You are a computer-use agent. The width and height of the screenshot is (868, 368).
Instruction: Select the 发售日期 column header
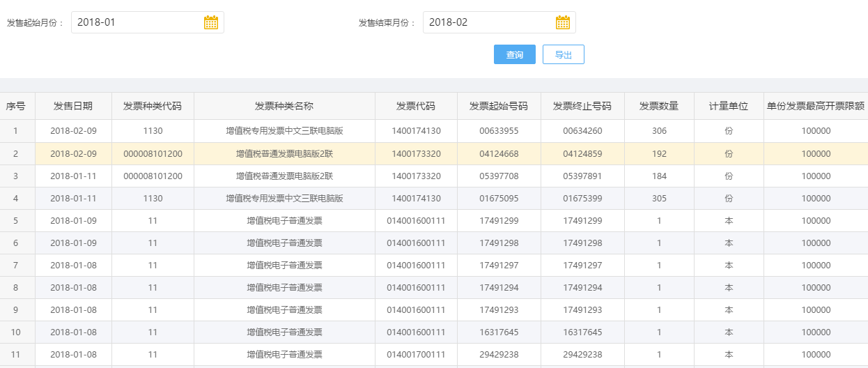coord(73,106)
